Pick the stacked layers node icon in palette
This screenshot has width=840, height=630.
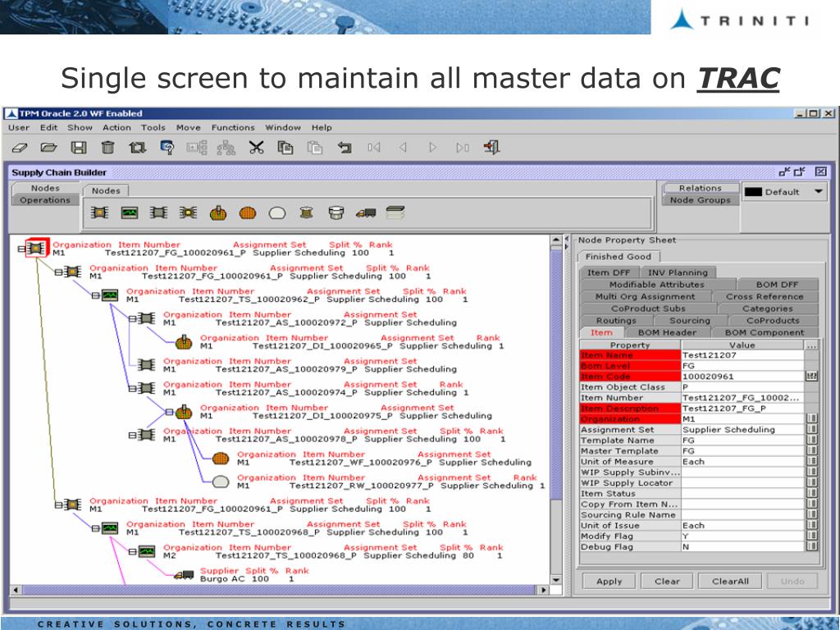pos(395,213)
